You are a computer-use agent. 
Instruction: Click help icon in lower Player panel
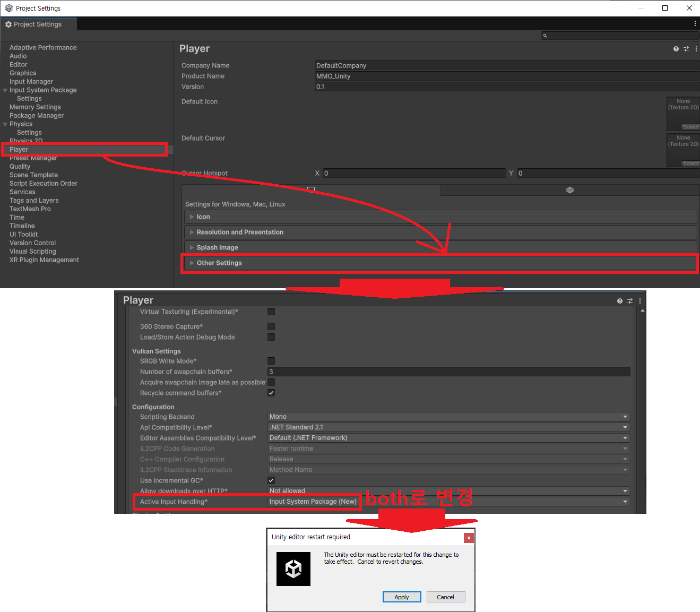click(x=619, y=301)
